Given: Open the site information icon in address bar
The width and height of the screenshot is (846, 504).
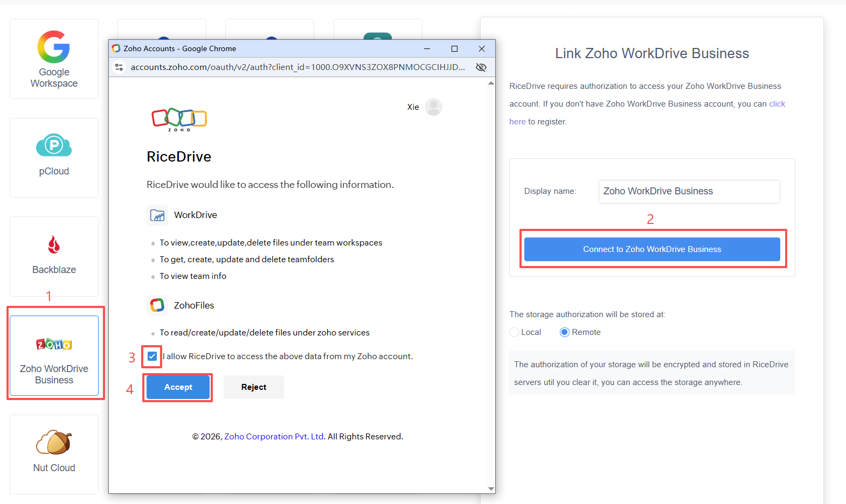Looking at the screenshot, I should click(120, 67).
